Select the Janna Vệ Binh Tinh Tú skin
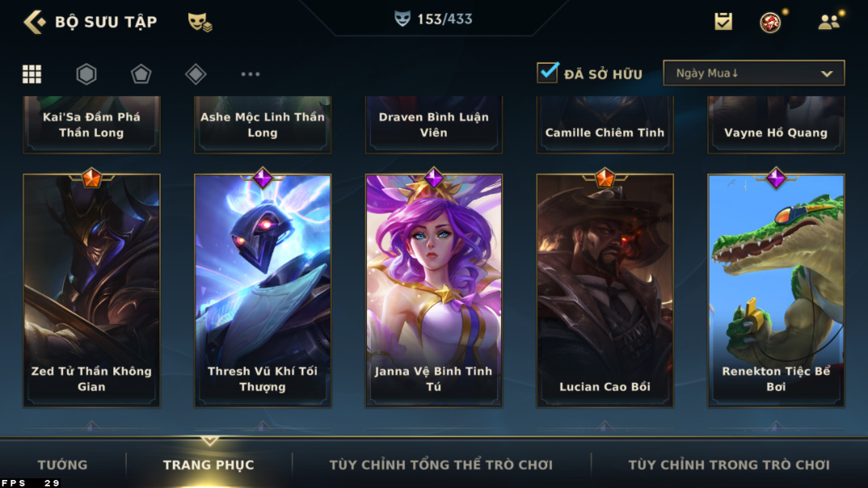 tap(433, 291)
